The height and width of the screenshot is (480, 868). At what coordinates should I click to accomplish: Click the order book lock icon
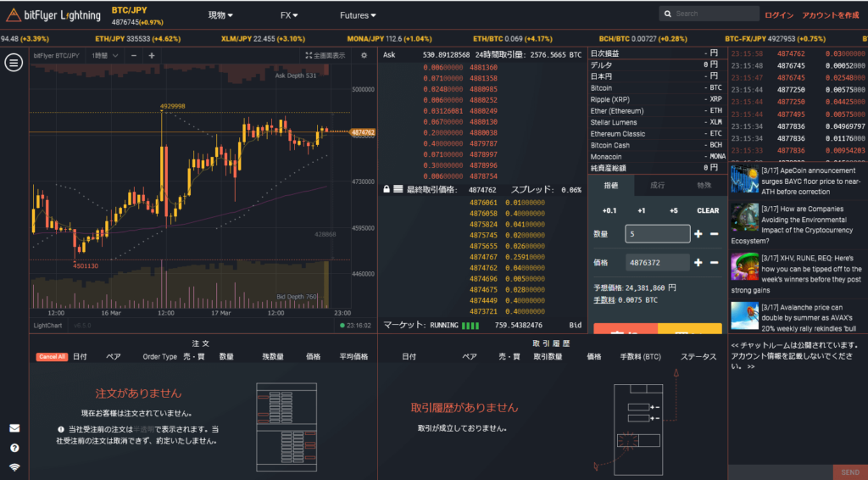point(387,189)
